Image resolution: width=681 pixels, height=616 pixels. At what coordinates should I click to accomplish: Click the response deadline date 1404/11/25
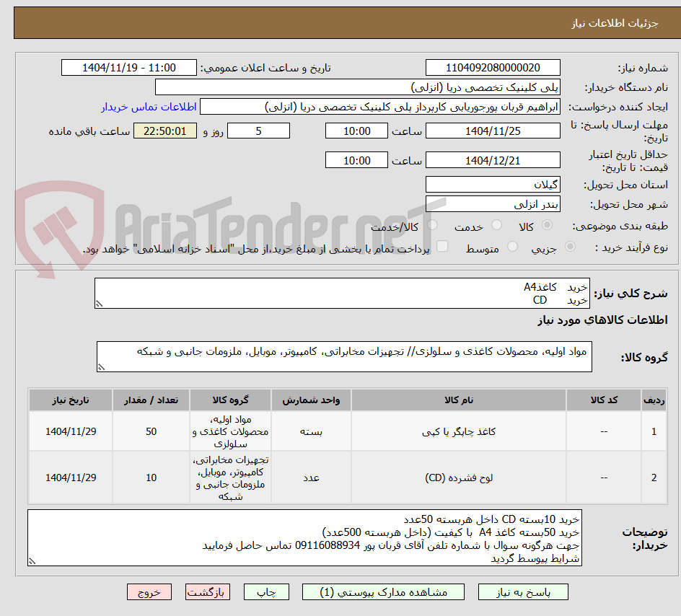click(493, 131)
